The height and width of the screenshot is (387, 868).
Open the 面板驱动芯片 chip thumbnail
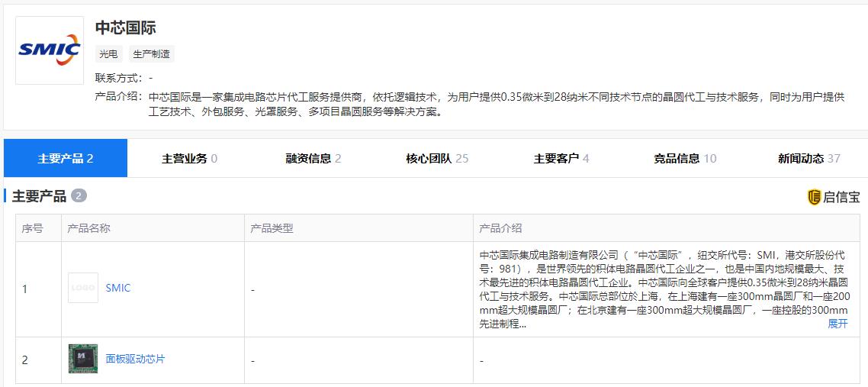(x=83, y=359)
